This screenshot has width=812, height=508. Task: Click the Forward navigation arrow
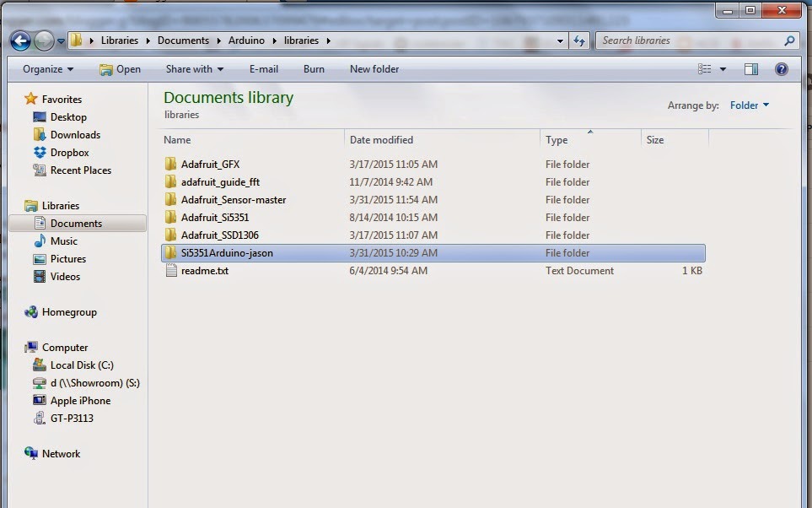coord(44,41)
